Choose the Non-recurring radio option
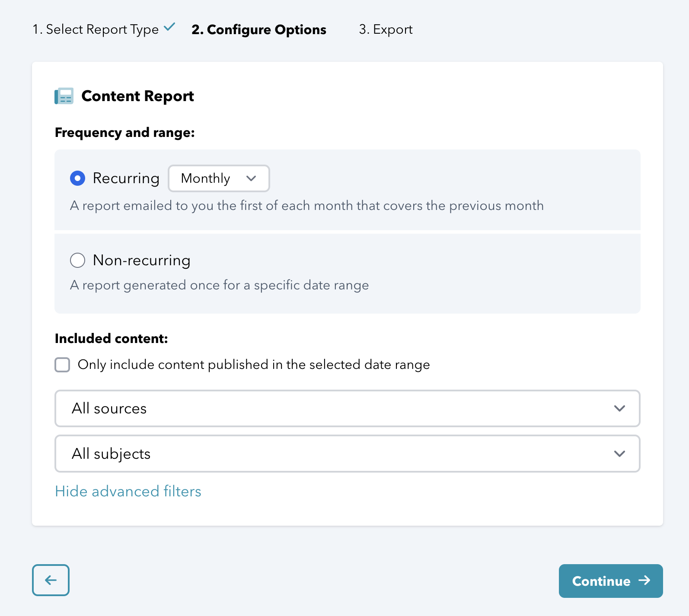Viewport: 689px width, 616px height. coord(78,260)
